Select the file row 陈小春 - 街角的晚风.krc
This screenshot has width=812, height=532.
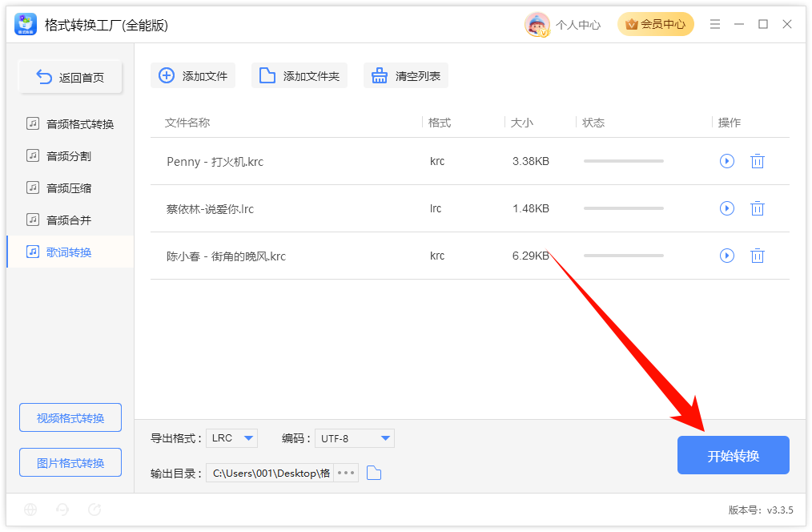(470, 256)
